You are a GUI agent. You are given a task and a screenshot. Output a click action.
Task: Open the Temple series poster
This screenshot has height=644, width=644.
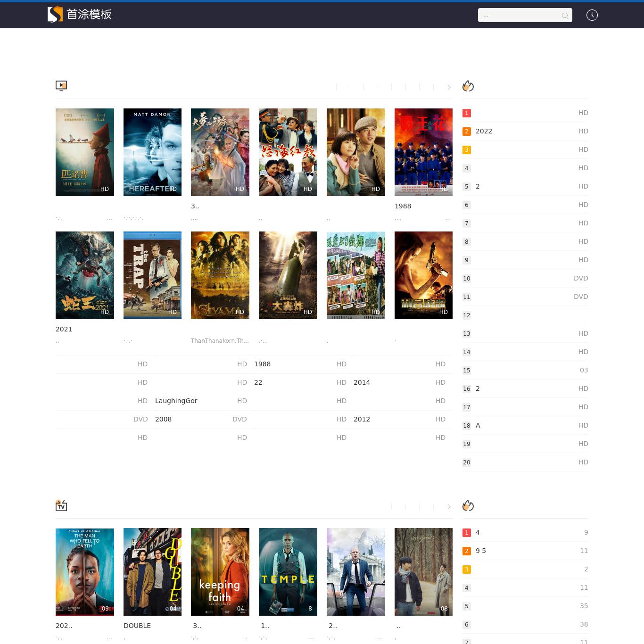[x=288, y=572]
